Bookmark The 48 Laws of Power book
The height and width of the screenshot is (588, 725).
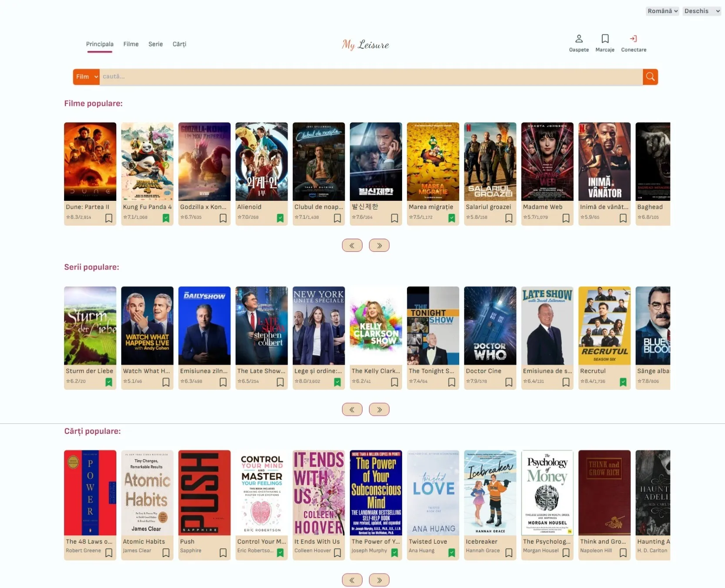[109, 553]
